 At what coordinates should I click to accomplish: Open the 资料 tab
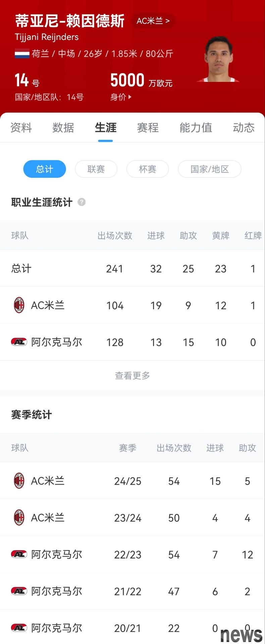21,127
